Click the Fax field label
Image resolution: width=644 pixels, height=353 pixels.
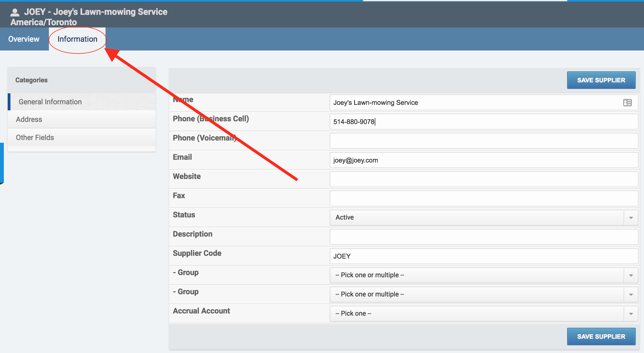point(179,196)
